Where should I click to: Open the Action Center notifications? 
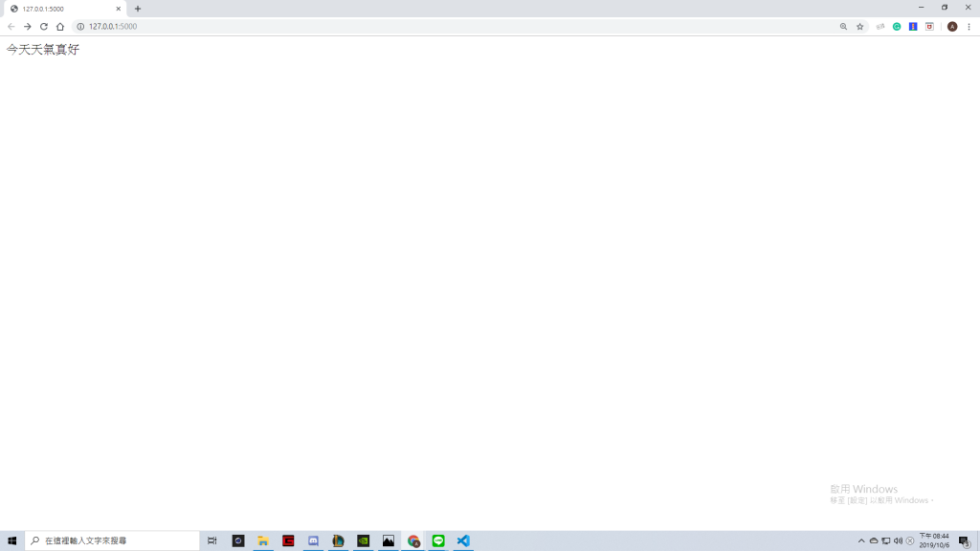965,540
